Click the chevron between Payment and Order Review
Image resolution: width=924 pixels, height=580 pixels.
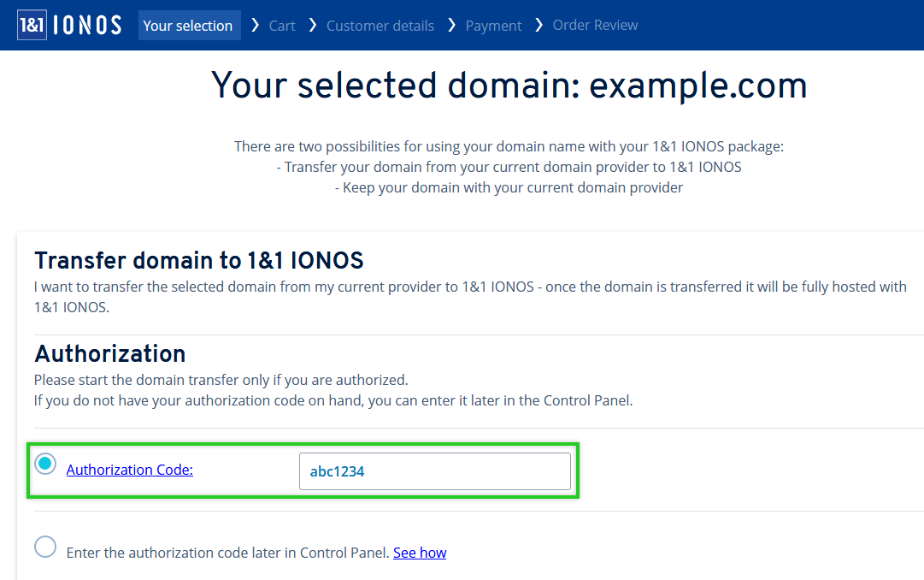539,26
